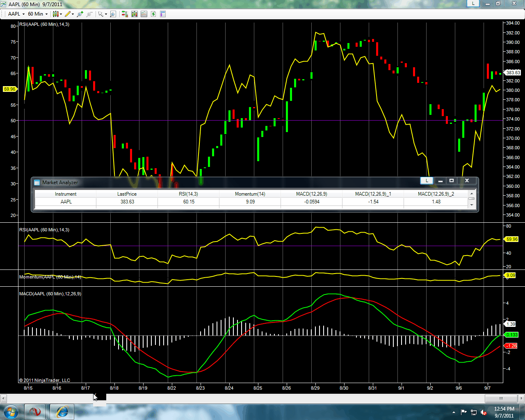525x420 pixels.
Task: Launch Internet Explorer from the taskbar
Action: point(62,411)
